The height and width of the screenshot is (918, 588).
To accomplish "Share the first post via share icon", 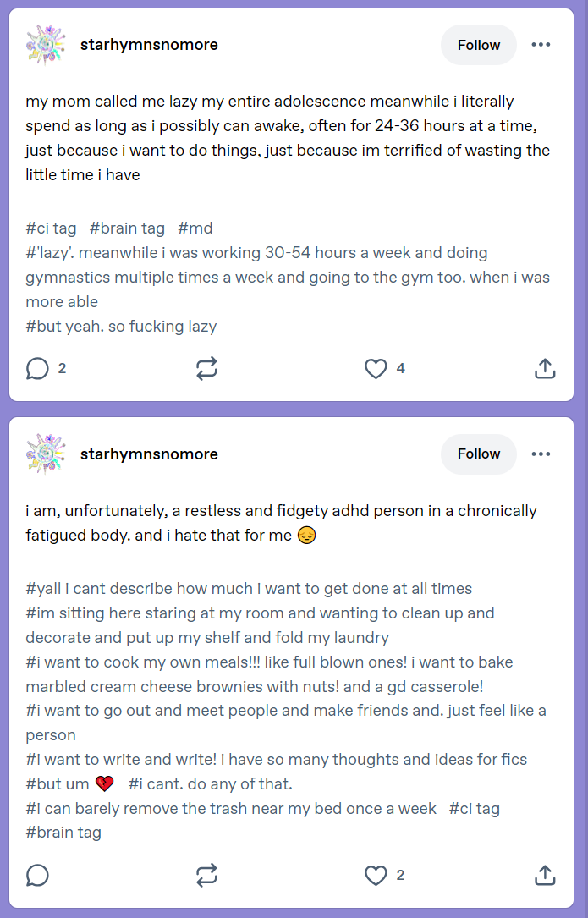I will coord(545,369).
